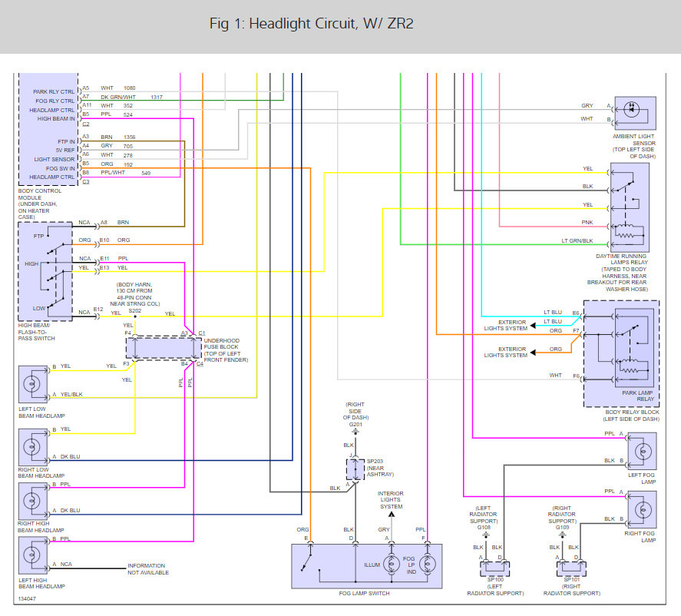
Task: Click 'EXTERIOR LIGHTS SYSTEM' beside the LT BLU arrow
Action: click(x=506, y=326)
